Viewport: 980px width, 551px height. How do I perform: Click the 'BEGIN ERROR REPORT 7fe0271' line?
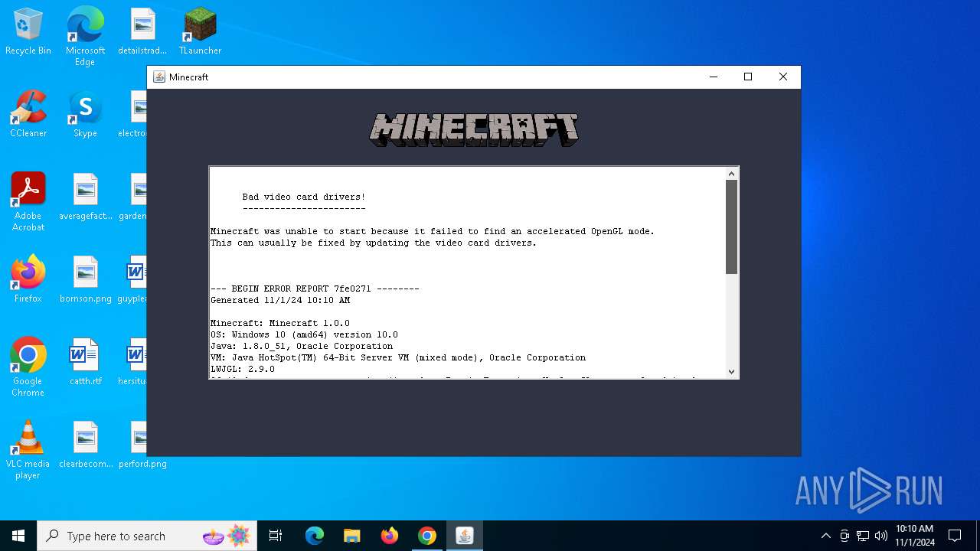point(315,289)
